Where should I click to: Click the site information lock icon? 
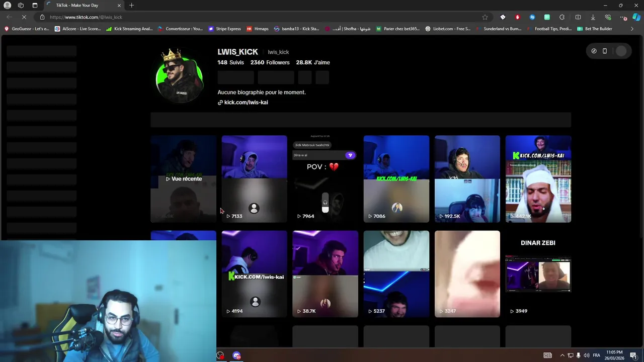(42, 17)
